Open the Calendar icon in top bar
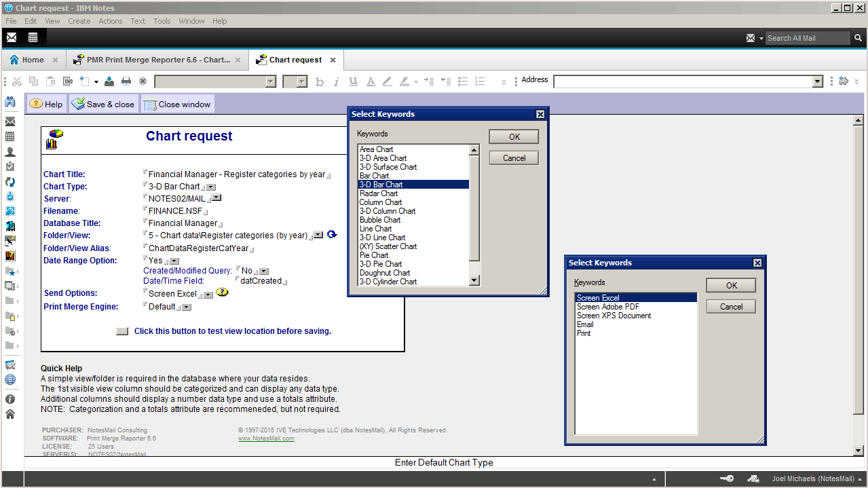Viewport: 868px width, 488px height. coord(33,37)
